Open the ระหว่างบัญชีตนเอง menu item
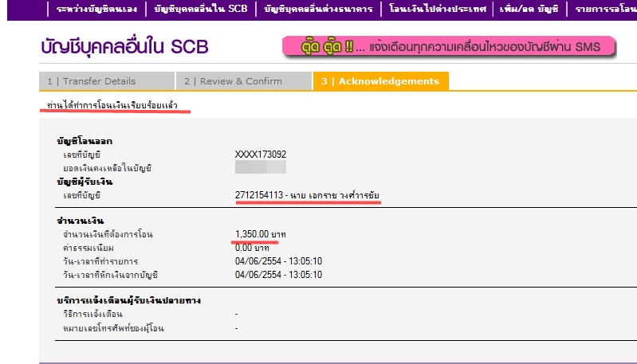 (x=96, y=9)
